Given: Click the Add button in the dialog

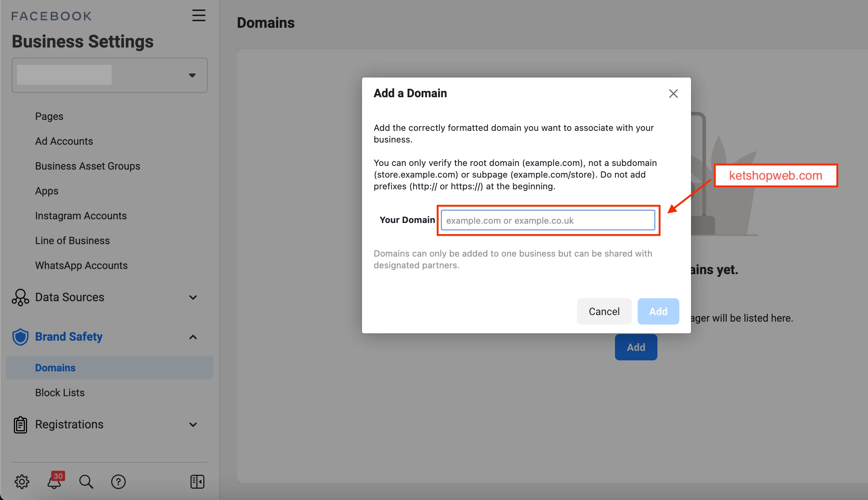Looking at the screenshot, I should 658,311.
